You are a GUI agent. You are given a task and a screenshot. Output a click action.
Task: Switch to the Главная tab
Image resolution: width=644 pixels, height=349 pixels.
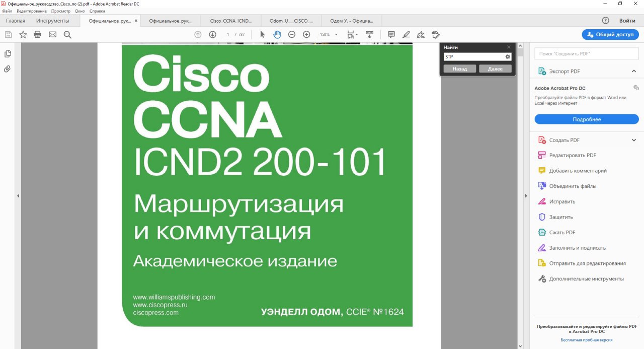16,21
